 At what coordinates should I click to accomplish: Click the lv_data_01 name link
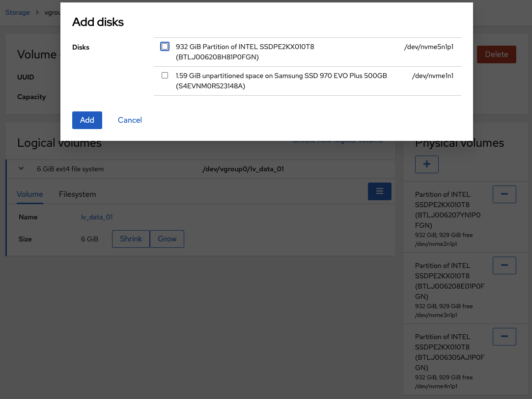point(97,217)
